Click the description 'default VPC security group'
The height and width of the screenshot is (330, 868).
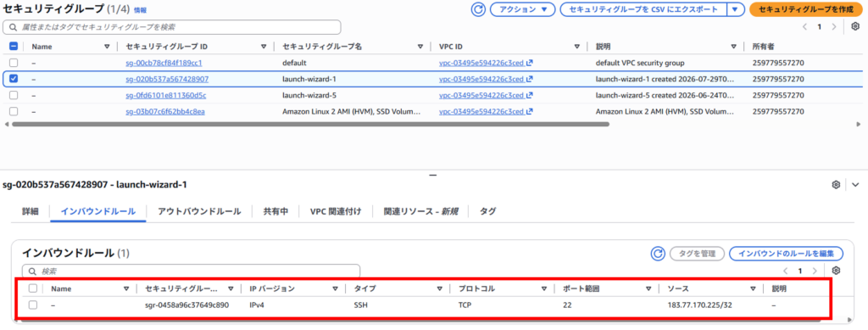click(640, 63)
